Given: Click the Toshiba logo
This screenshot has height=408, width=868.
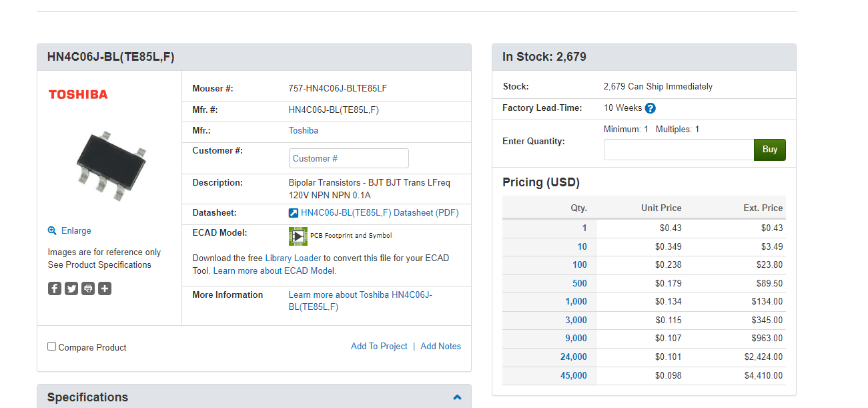Looking at the screenshot, I should 78,94.
